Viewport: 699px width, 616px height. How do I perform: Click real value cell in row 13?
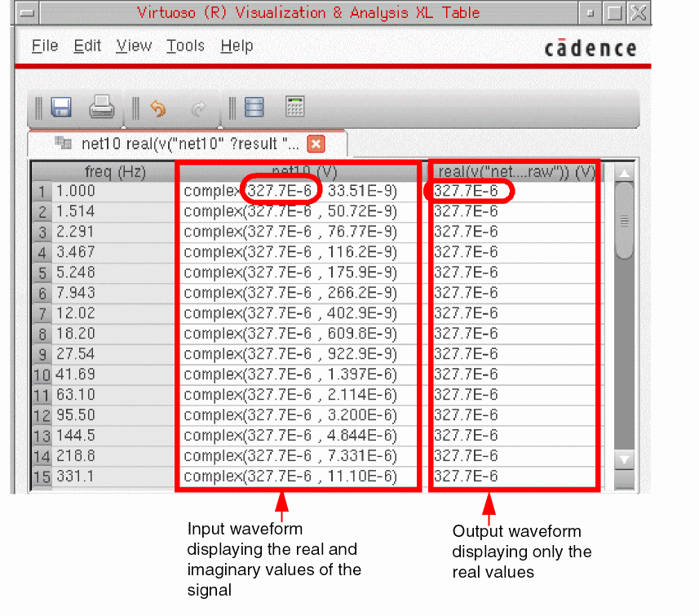(515, 436)
